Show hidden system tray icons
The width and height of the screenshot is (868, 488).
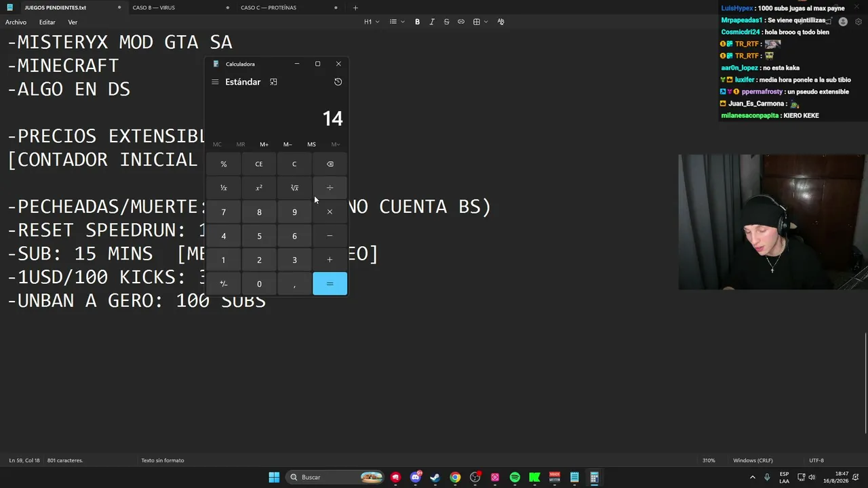click(752, 477)
